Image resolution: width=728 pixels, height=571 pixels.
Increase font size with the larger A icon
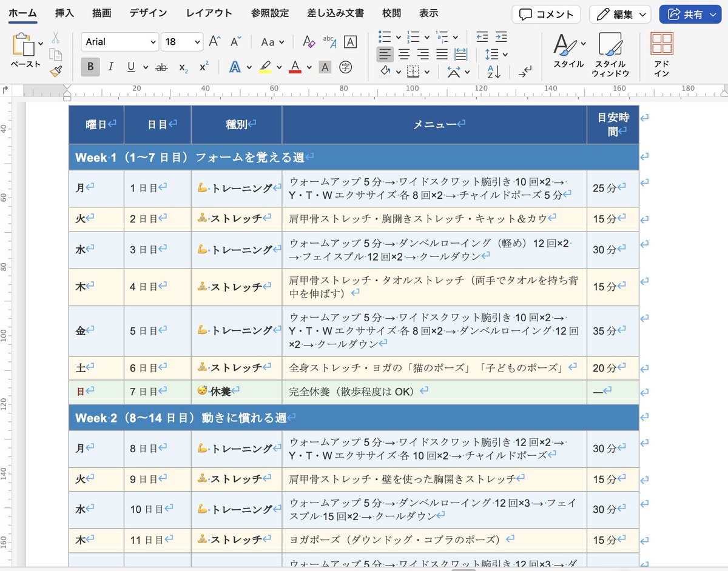pyautogui.click(x=214, y=42)
